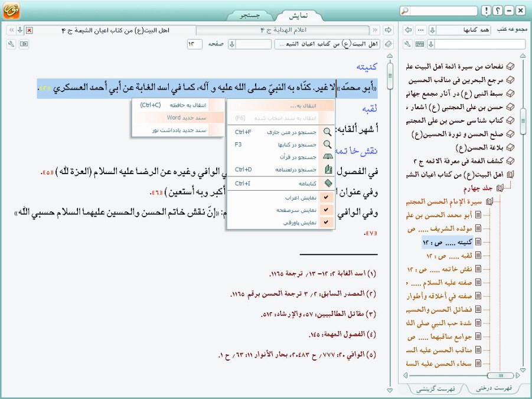Click the Noor logo in the title bar

(11, 11)
